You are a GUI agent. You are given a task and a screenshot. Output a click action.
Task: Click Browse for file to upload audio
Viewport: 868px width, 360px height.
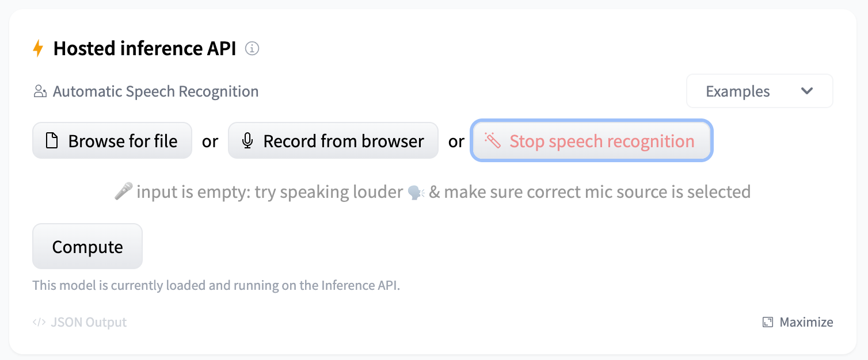pyautogui.click(x=112, y=140)
